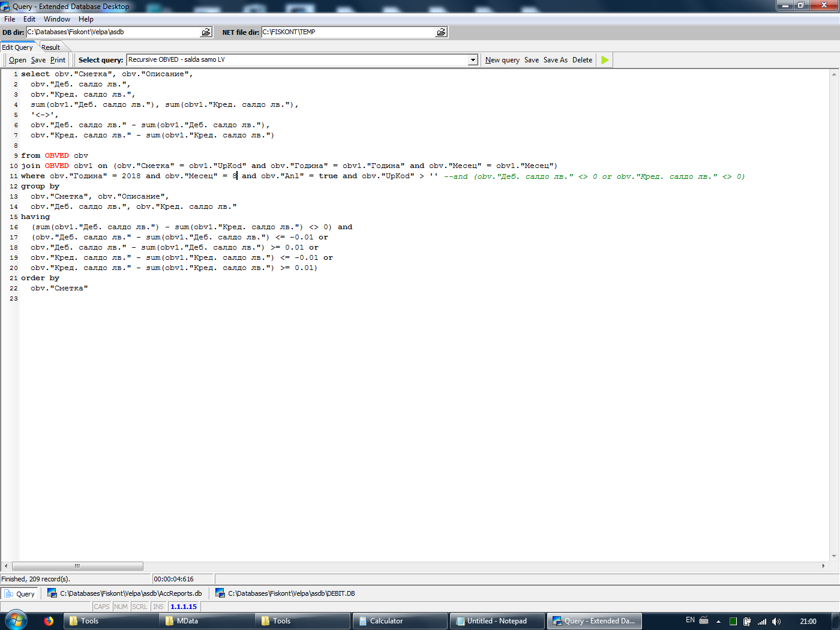Viewport: 840px width, 630px height.
Task: Click the Print button
Action: point(58,60)
